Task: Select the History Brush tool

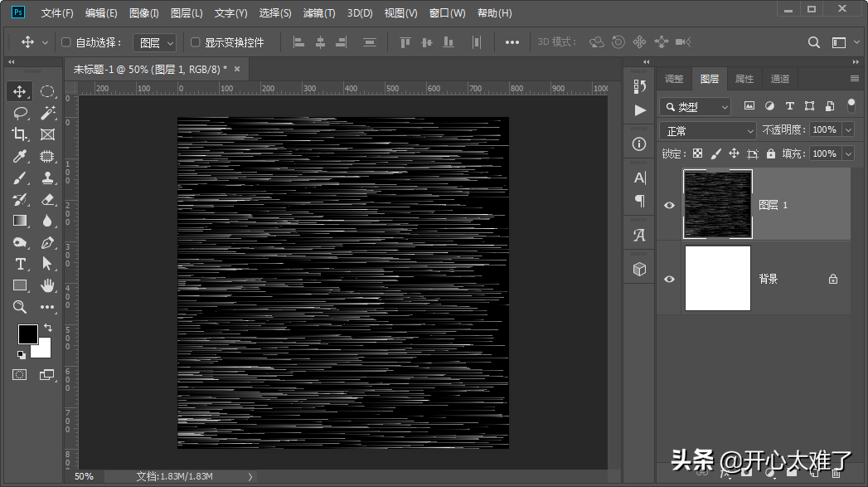Action: pos(20,199)
